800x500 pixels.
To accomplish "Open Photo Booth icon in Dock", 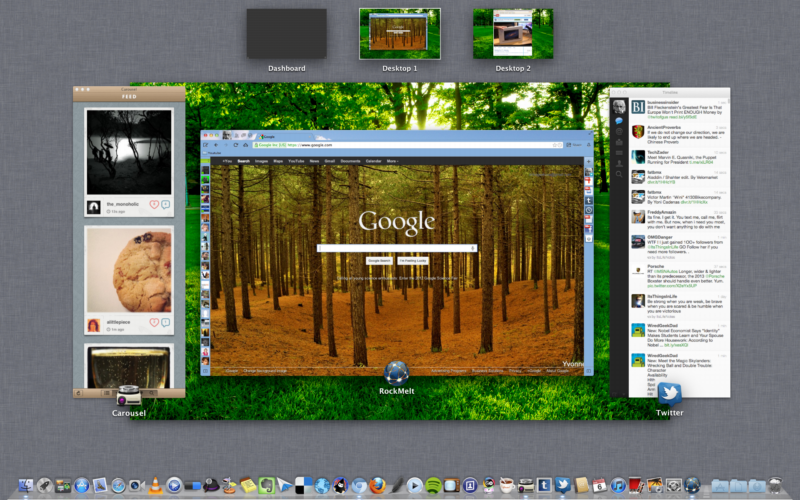I will point(636,485).
